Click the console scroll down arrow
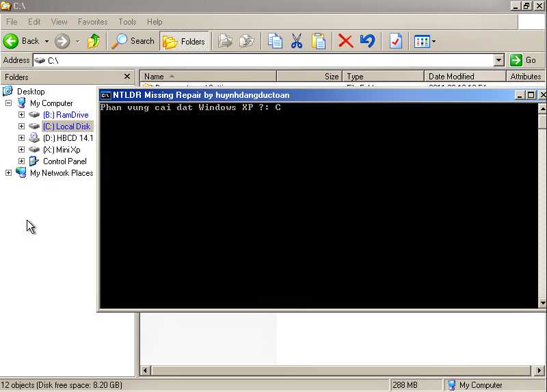547x392 pixels. [x=542, y=303]
